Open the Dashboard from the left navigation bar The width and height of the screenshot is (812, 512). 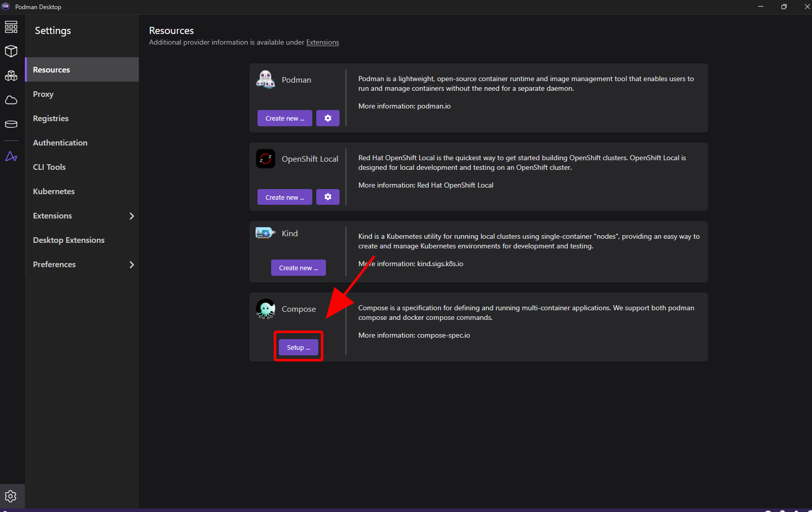point(11,27)
